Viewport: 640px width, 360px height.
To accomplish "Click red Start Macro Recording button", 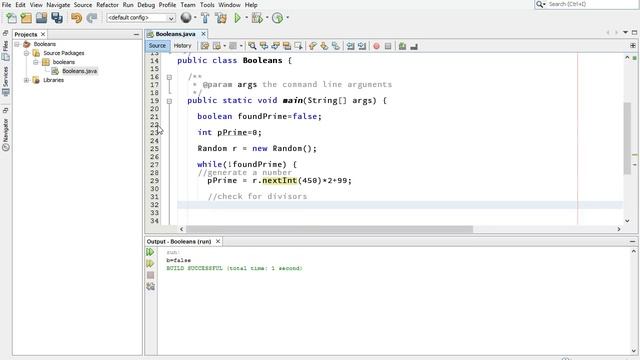I will (376, 47).
